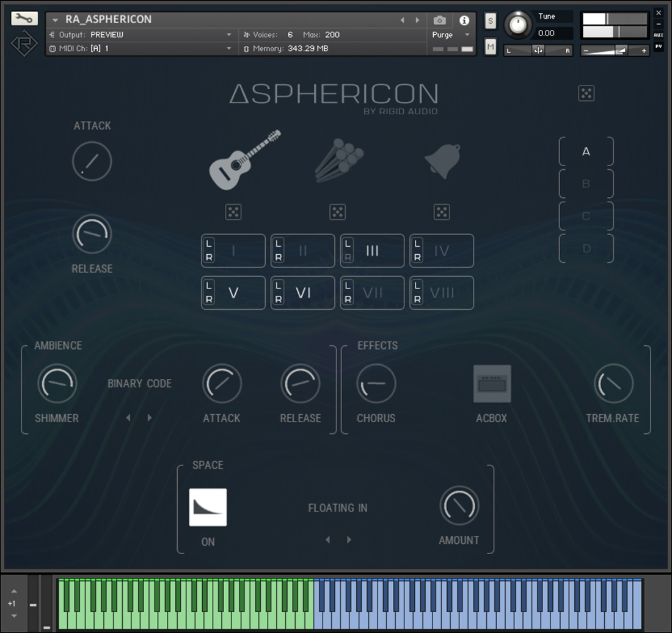Octave shift keyboard down arrow
672x633 pixels.
[13, 616]
